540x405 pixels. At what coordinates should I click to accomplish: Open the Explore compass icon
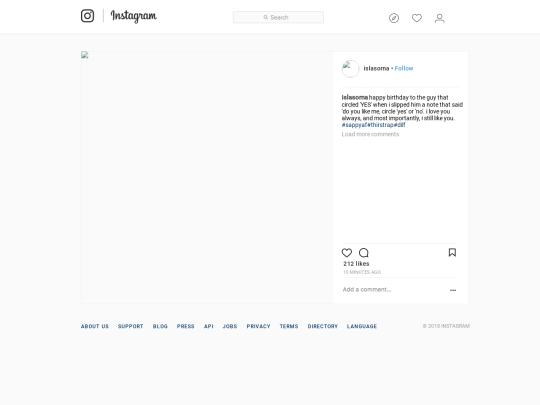point(394,18)
